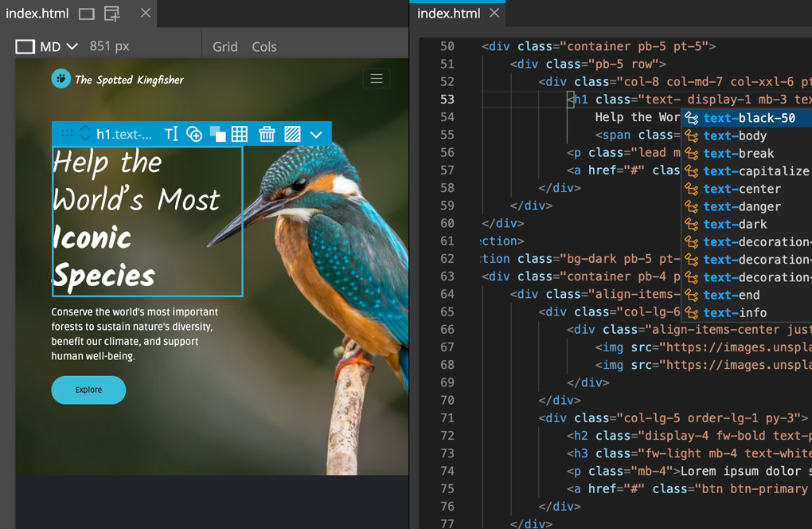This screenshot has height=529, width=812.
Task: Click the add new view icon
Action: 112,14
